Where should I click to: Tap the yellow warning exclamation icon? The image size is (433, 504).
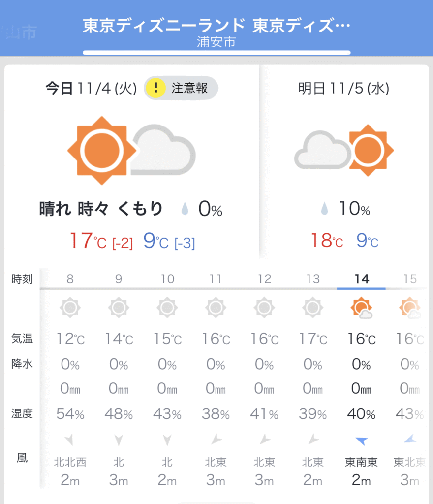pos(156,88)
